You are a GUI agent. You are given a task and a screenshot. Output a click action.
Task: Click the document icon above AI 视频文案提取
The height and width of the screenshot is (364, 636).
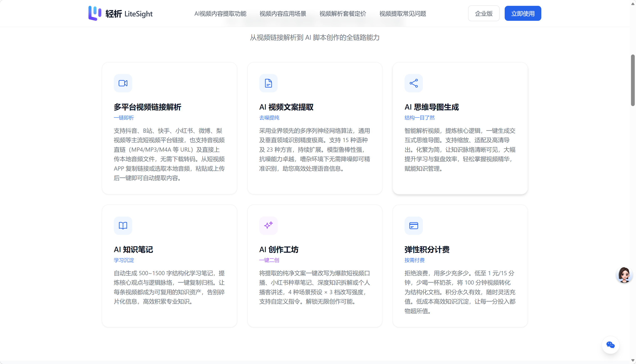coord(268,83)
